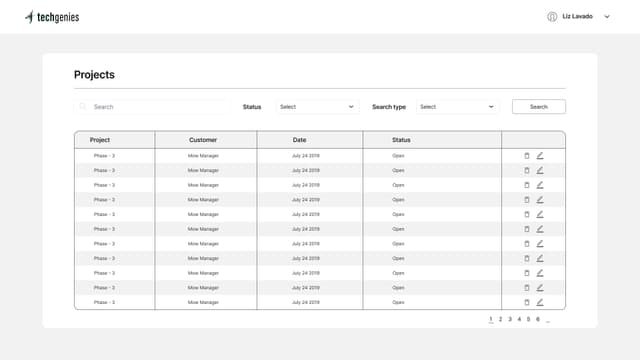Click the Search button

(x=539, y=107)
